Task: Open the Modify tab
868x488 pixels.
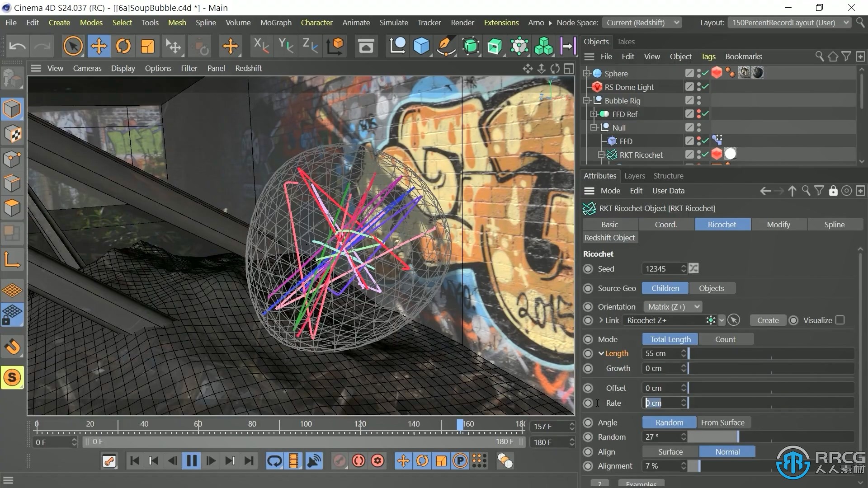Action: pyautogui.click(x=778, y=225)
